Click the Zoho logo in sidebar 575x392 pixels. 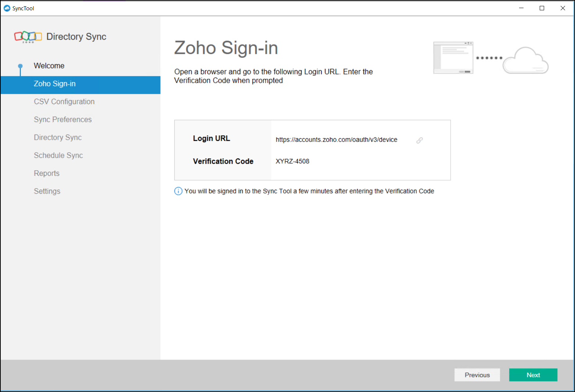tap(28, 36)
